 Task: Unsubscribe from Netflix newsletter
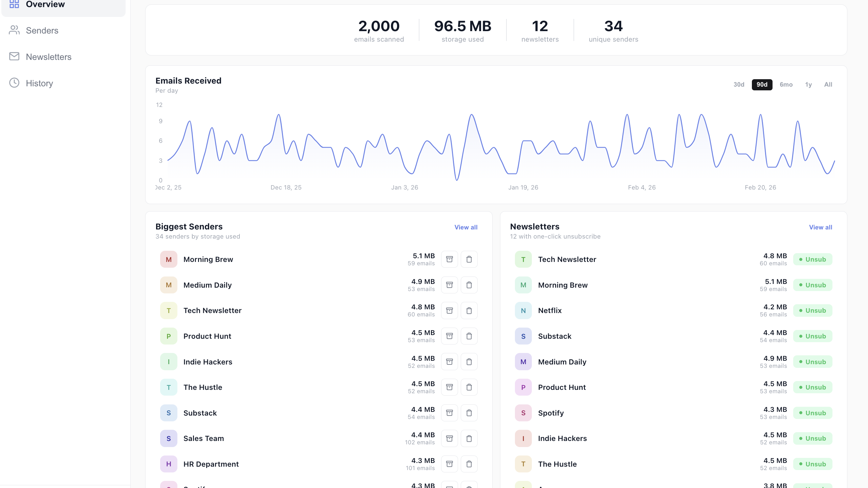pyautogui.click(x=812, y=310)
